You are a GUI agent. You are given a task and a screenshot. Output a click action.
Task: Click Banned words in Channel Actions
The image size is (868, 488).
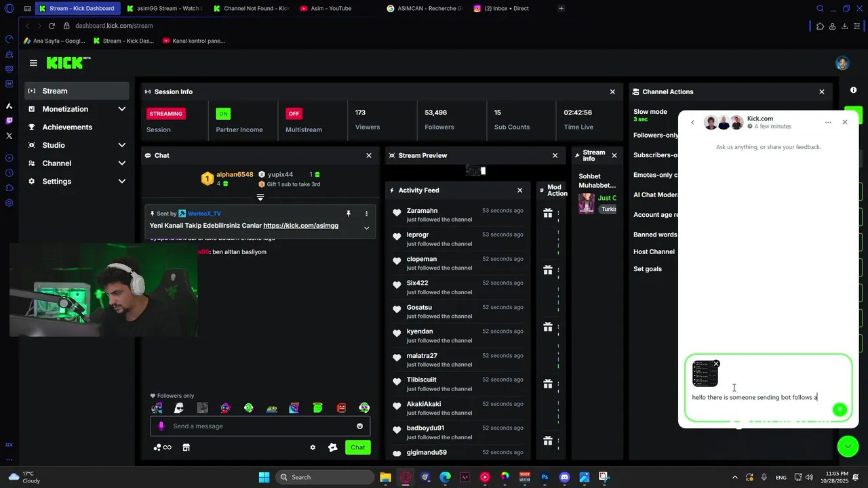655,235
